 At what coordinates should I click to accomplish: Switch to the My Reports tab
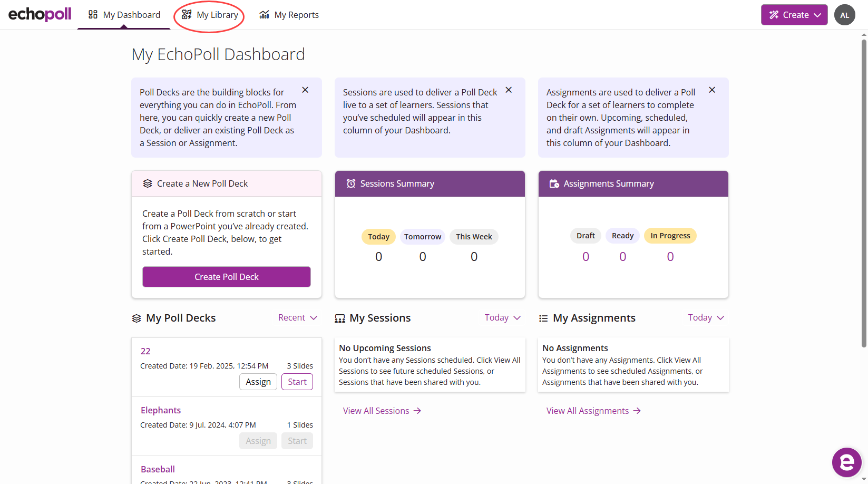point(289,15)
